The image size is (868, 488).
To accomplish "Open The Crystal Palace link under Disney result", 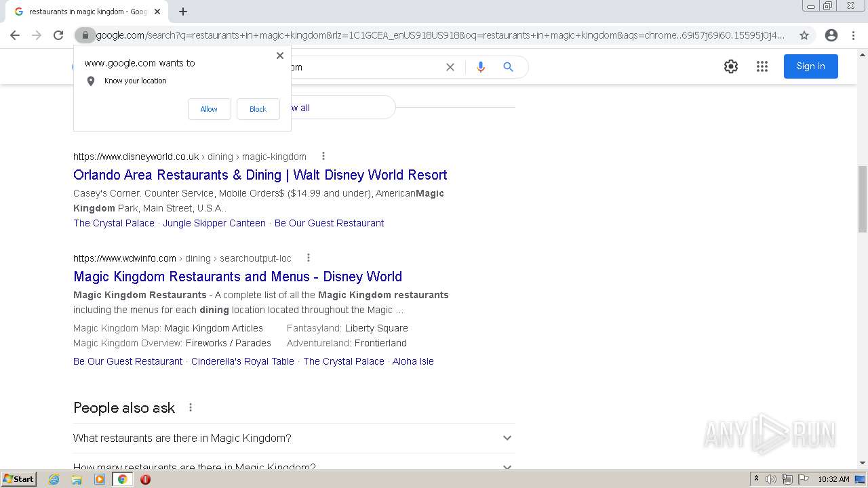I will 114,223.
